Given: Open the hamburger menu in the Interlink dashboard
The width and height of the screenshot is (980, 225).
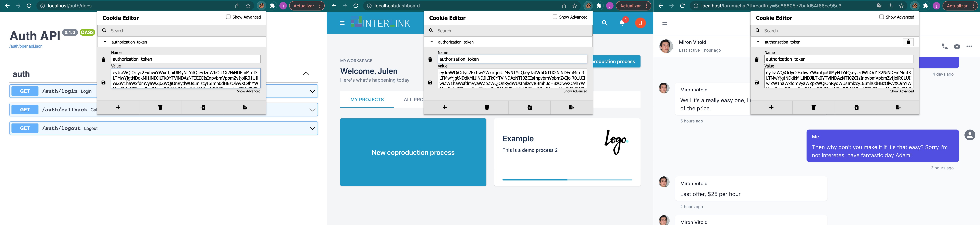Looking at the screenshot, I should (342, 23).
